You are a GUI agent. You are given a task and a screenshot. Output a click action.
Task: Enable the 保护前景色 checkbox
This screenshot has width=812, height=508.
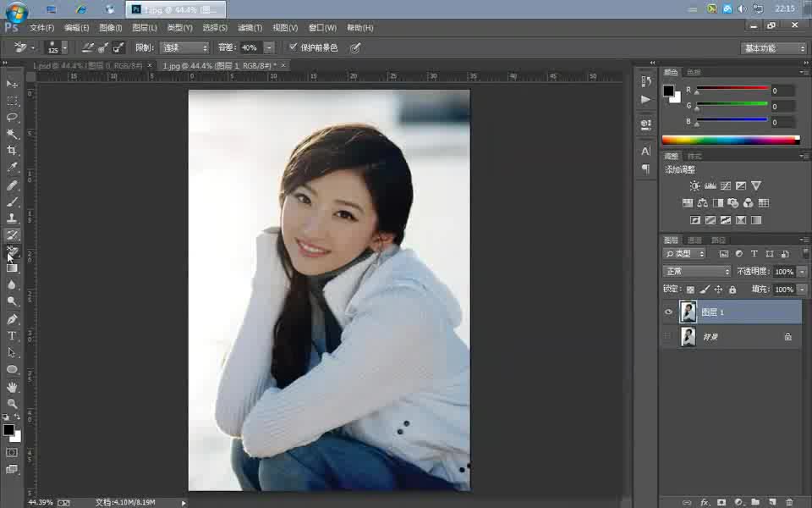click(294, 47)
